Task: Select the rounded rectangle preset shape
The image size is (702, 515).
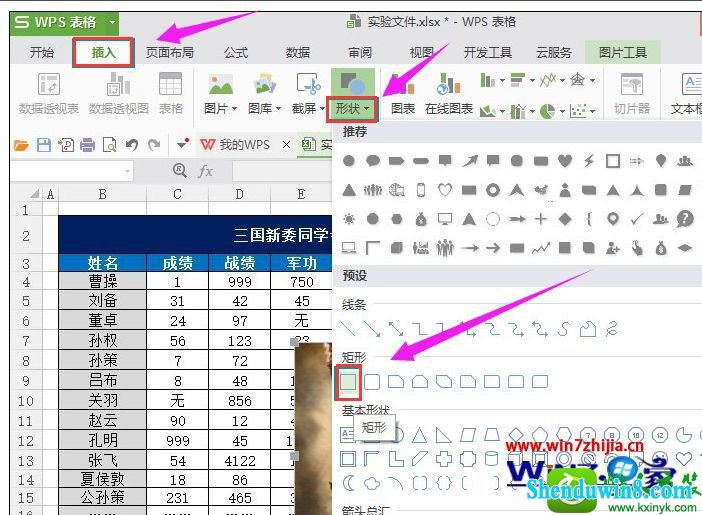Action: click(x=372, y=382)
